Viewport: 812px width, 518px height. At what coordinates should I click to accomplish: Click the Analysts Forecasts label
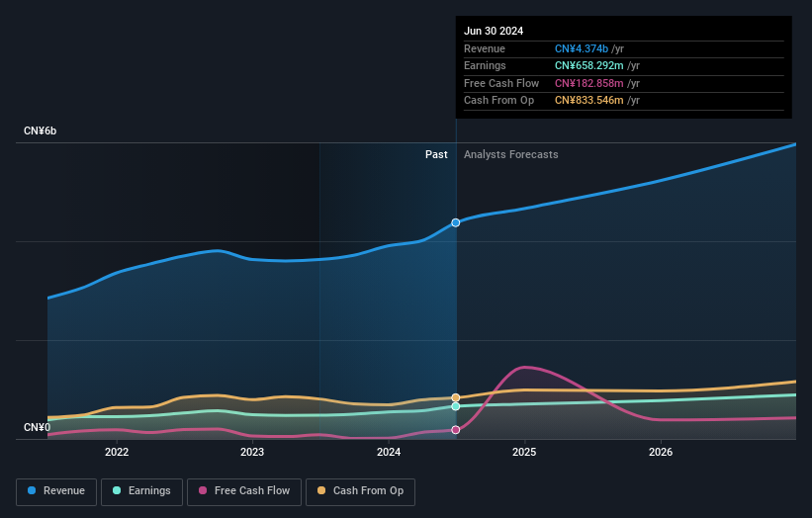point(511,155)
